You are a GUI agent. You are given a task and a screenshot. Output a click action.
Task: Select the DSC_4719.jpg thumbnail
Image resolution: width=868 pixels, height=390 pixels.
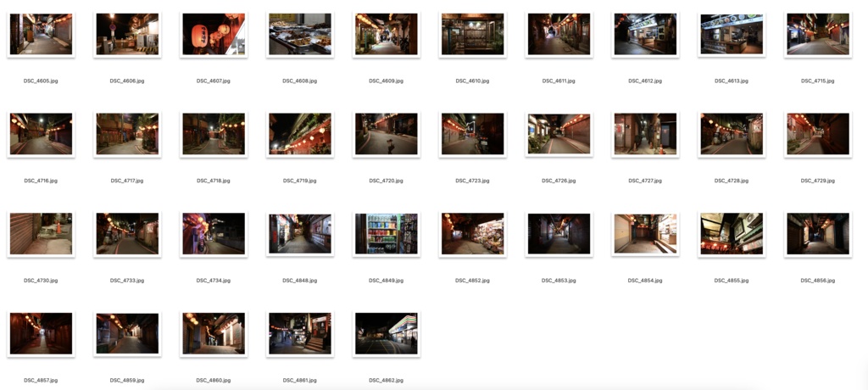click(x=300, y=134)
